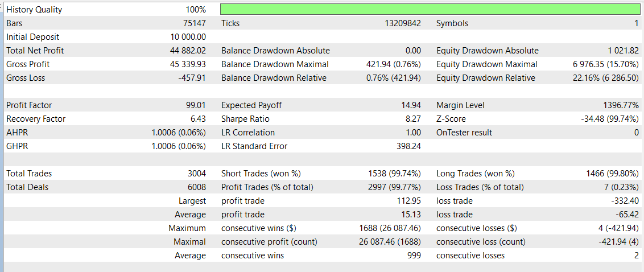Screen dimensions: 644x272
Task: Select the Equity Drawdown Maximal value
Action: click(605, 64)
